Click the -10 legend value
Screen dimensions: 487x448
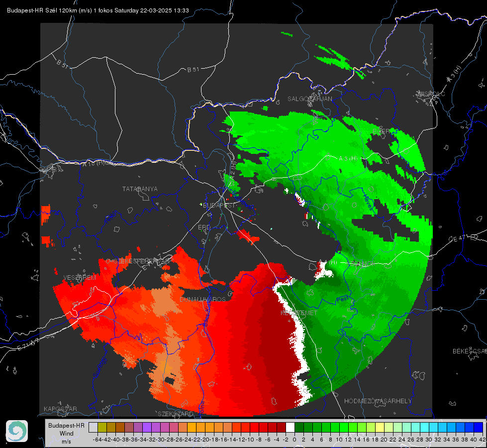point(250,440)
